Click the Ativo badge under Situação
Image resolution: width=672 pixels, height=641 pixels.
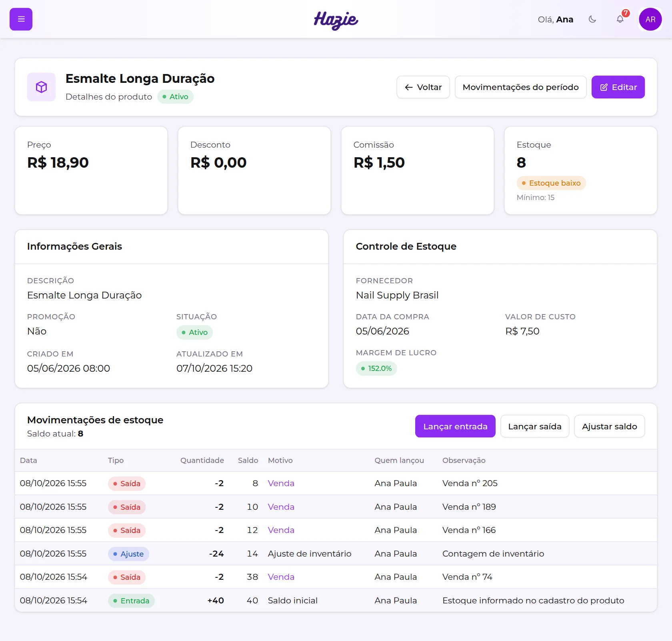tap(194, 332)
